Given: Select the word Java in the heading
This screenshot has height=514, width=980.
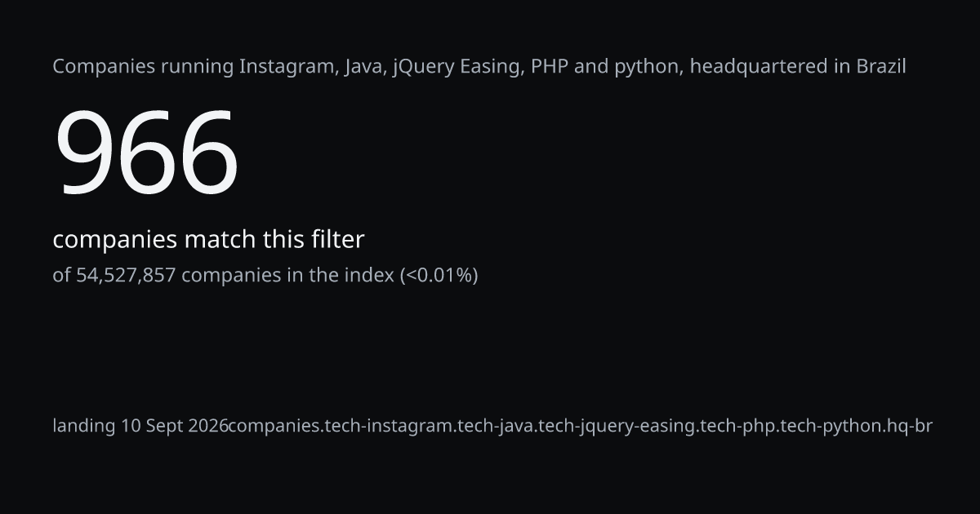Looking at the screenshot, I should (365, 67).
